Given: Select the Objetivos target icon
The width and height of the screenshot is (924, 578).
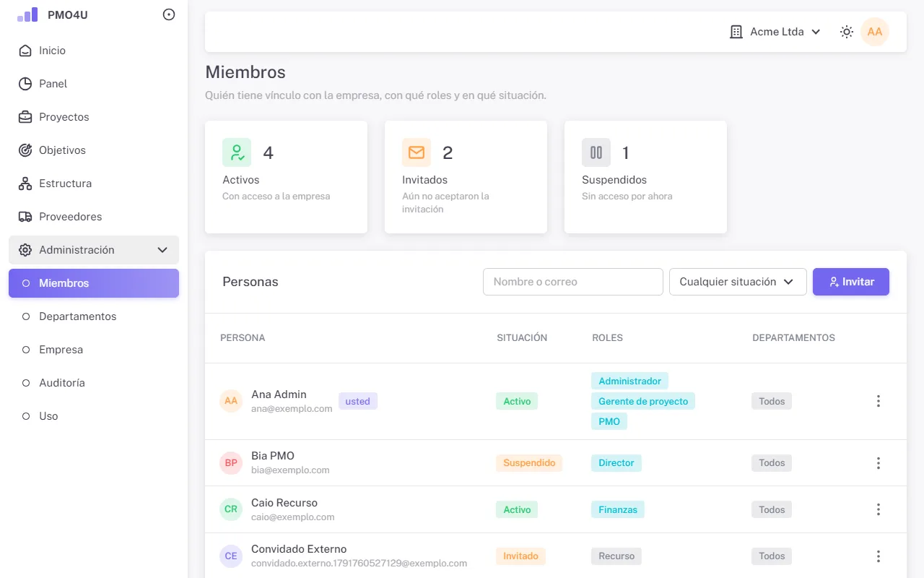Looking at the screenshot, I should [x=25, y=150].
